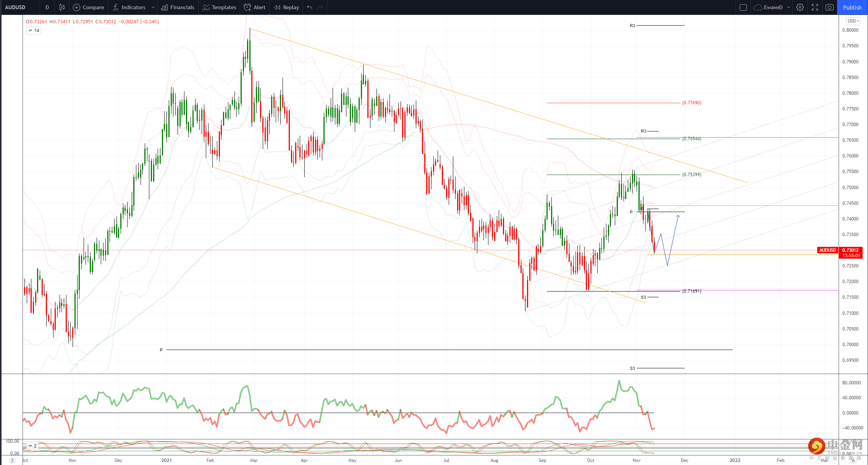Screen dimensions: 868x465
Task: Click the blue Publish button
Action: 852,7
